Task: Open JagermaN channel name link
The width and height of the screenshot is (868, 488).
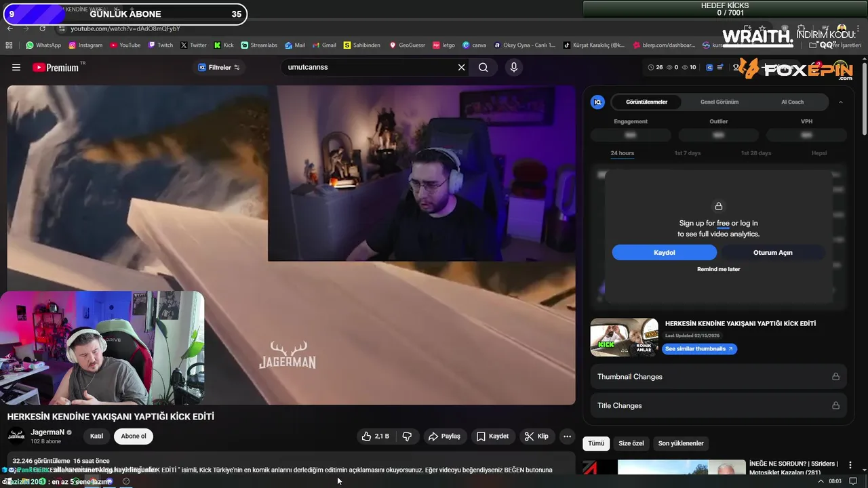Action: pos(47,432)
